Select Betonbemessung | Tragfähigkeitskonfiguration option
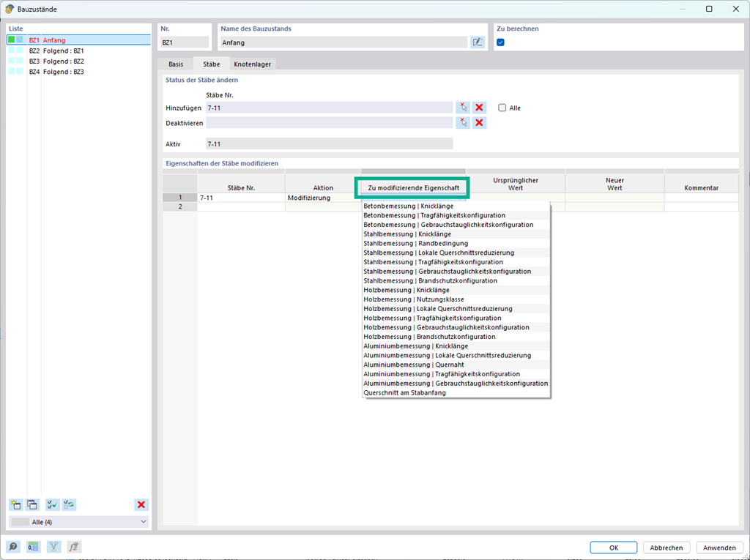The image size is (750, 560). [456, 215]
